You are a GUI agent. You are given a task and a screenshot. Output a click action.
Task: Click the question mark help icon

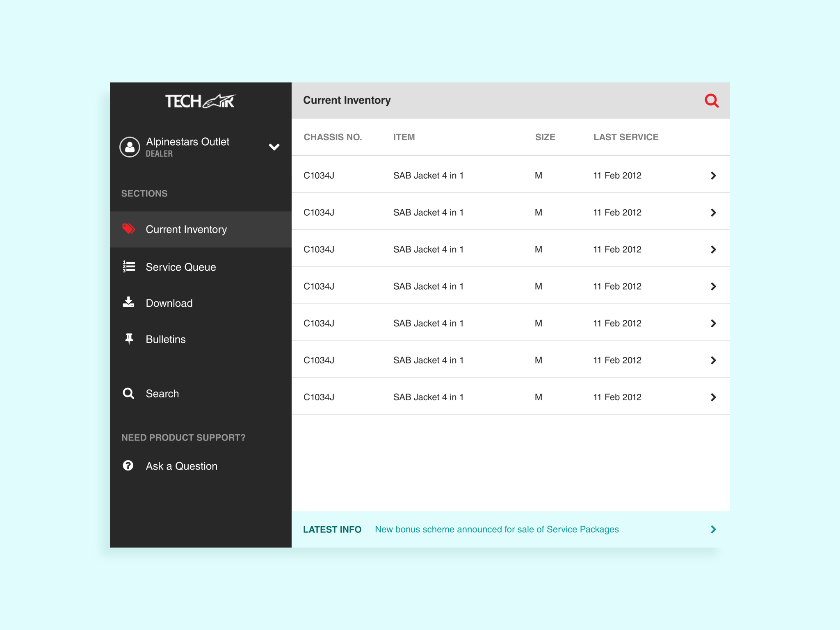click(128, 466)
